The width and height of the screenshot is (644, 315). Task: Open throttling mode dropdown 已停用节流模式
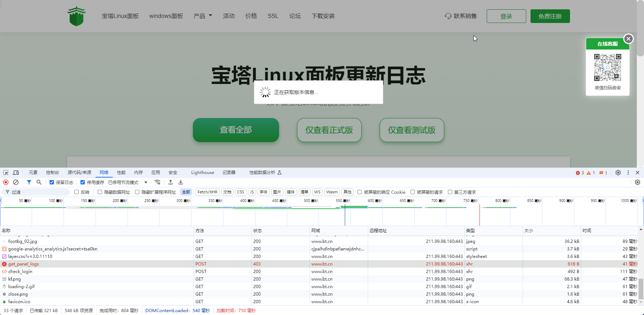[x=128, y=182]
